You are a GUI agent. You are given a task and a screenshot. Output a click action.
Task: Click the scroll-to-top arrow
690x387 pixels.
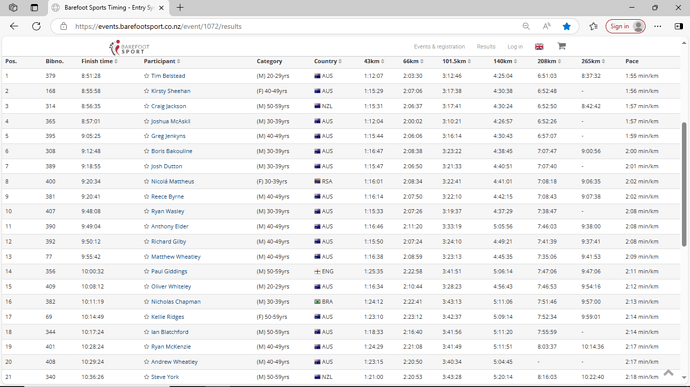coord(668,373)
